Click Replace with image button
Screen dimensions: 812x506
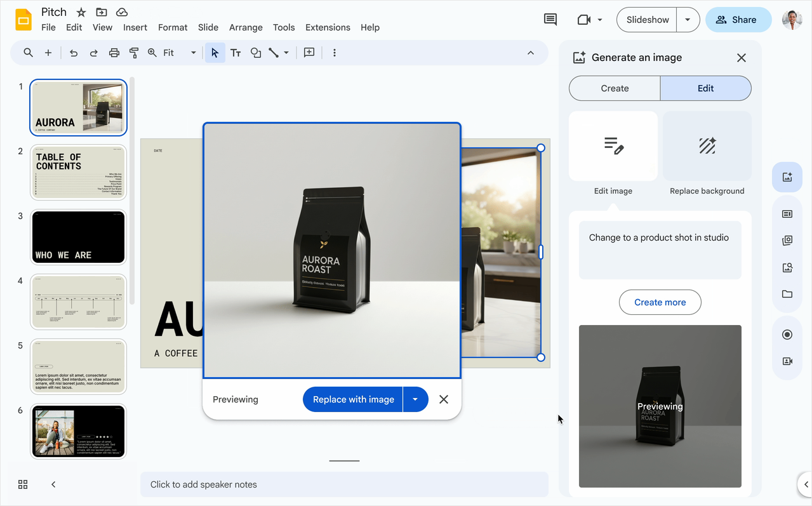[353, 399]
